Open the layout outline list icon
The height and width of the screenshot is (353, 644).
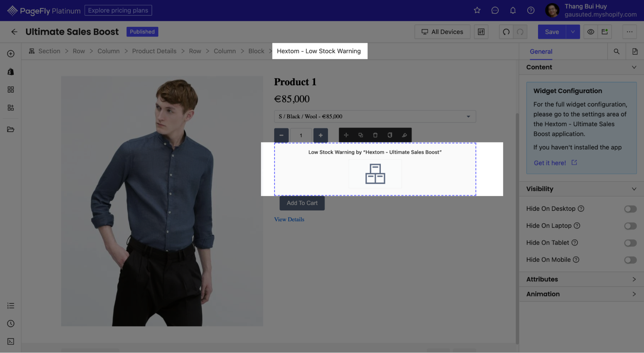coord(11,306)
